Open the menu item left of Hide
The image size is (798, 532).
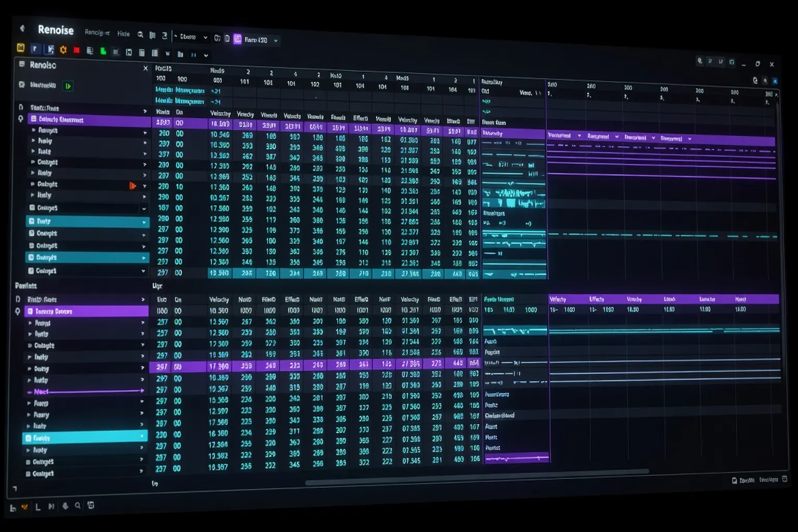click(x=97, y=33)
